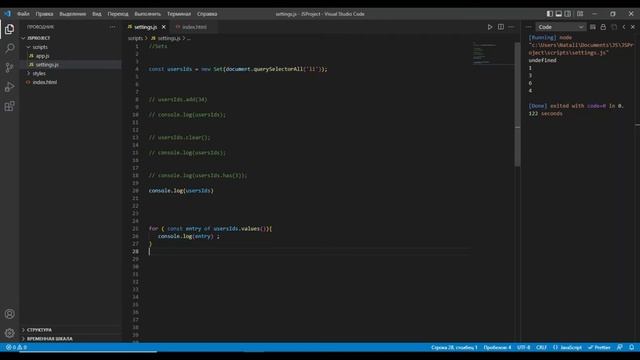
Task: Click settings.js breadcrumb in editor
Action: 165,38
